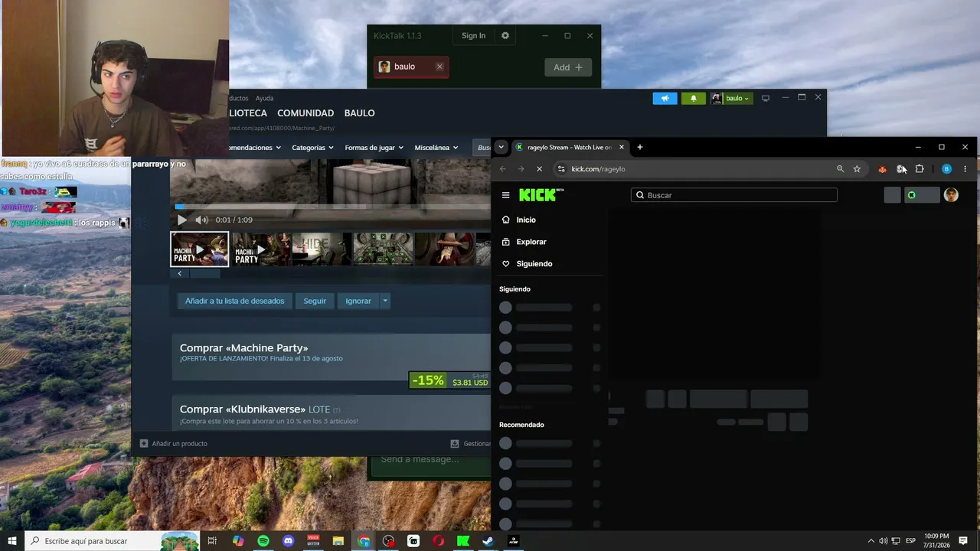
Task: Open the BAULO profile menu in Steam
Action: click(359, 113)
